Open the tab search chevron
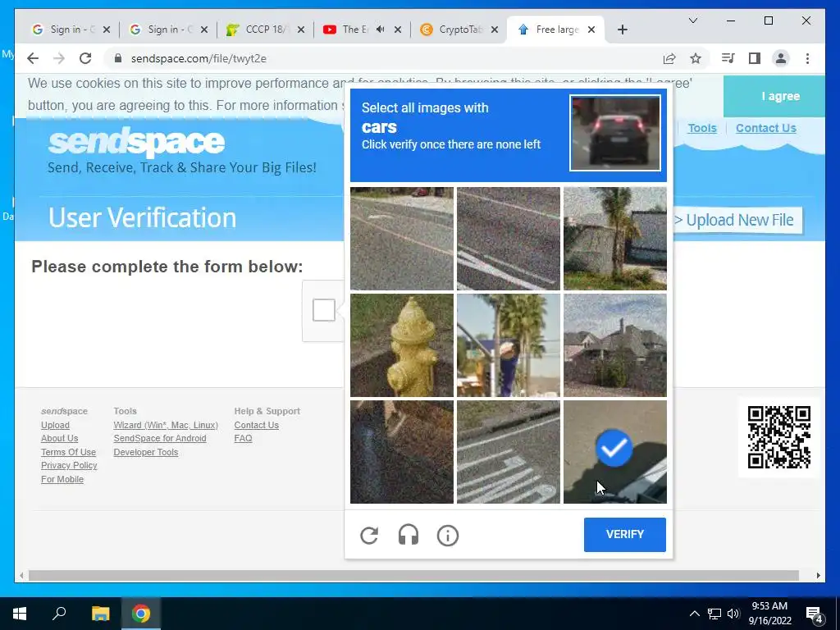The height and width of the screenshot is (630, 840). tap(692, 21)
